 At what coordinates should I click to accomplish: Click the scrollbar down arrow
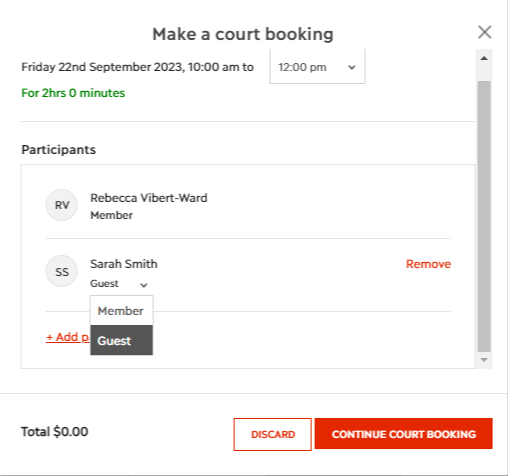click(484, 360)
